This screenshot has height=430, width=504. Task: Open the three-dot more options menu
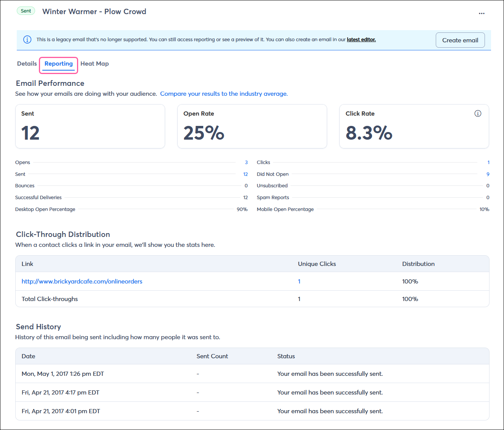point(482,13)
